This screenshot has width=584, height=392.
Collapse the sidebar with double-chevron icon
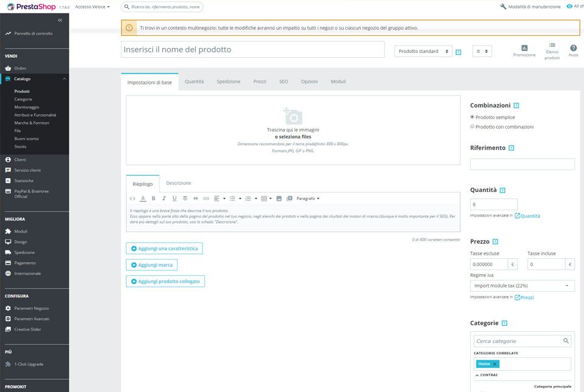[60, 20]
